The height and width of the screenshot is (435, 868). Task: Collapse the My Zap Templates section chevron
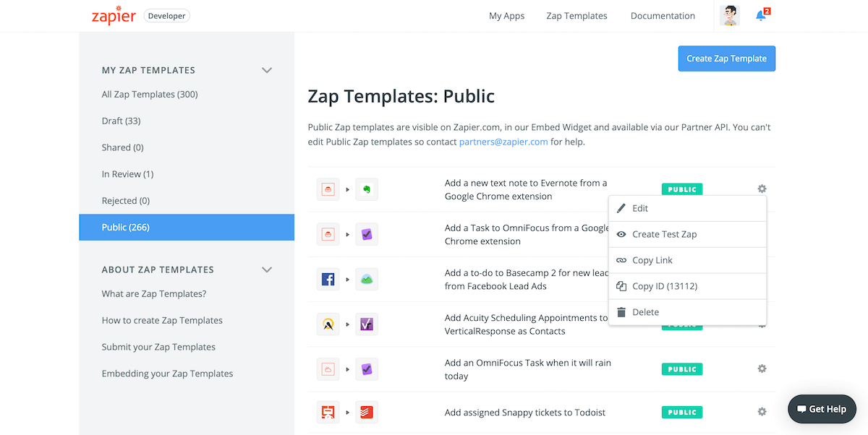tap(267, 70)
